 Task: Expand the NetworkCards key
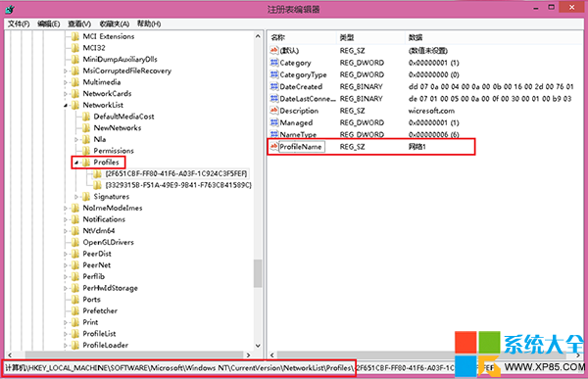tap(66, 94)
